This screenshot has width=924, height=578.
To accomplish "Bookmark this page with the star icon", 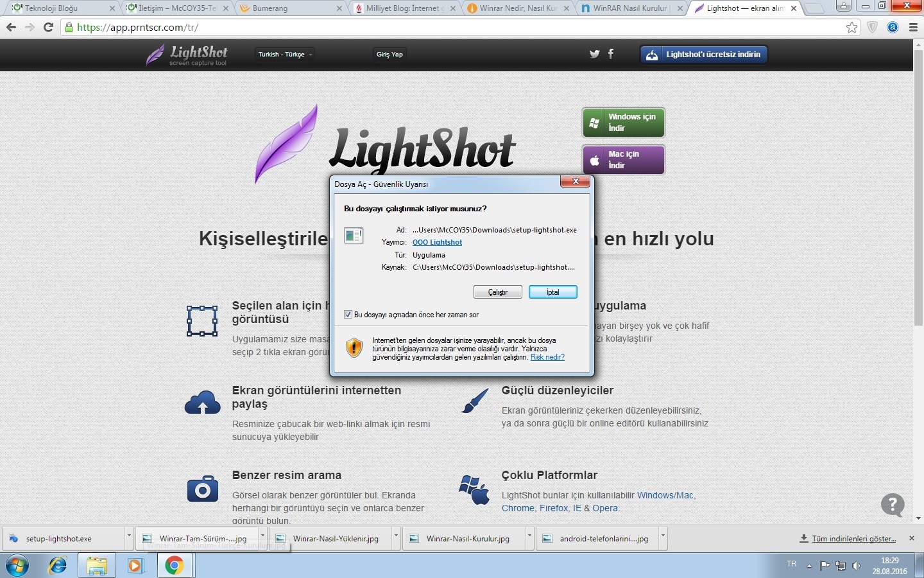I will (851, 28).
